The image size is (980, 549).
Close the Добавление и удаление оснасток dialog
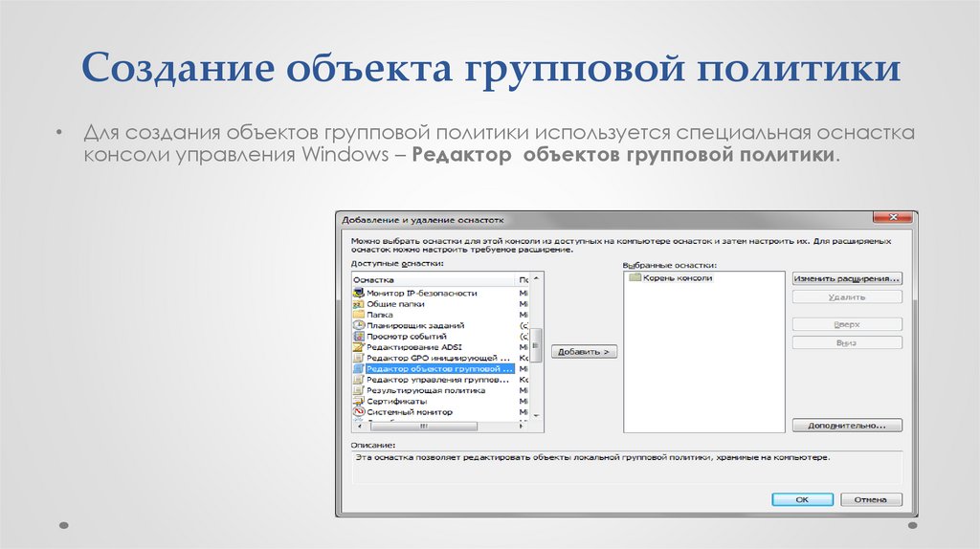click(x=893, y=217)
